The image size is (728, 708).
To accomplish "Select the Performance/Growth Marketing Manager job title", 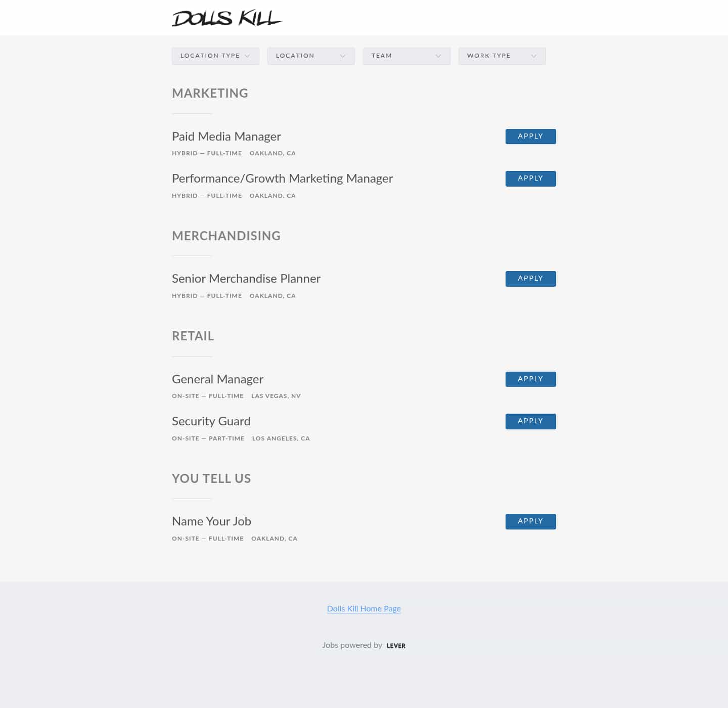I will (282, 179).
